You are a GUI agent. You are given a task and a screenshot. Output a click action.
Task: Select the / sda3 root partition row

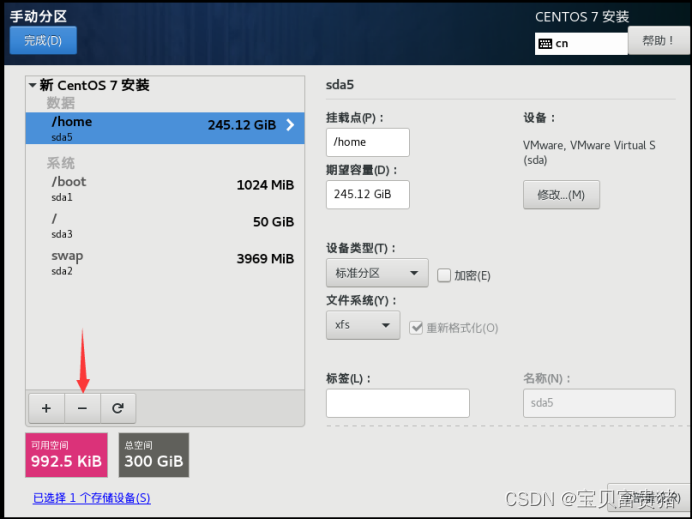pyautogui.click(x=165, y=226)
